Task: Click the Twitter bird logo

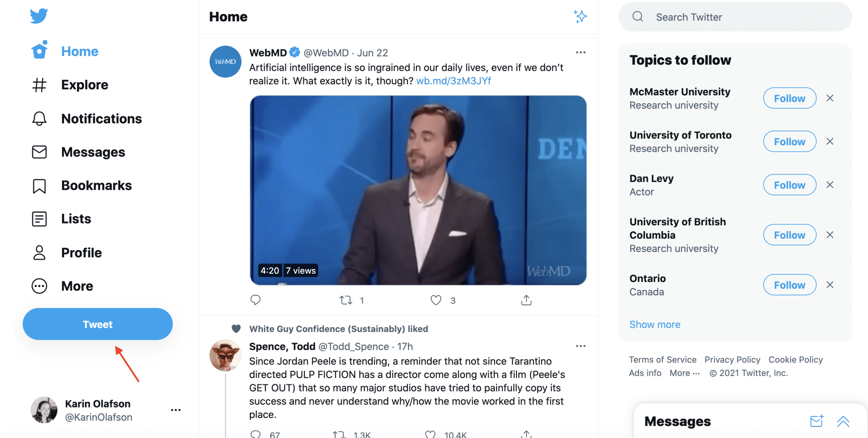Action: 39,16
